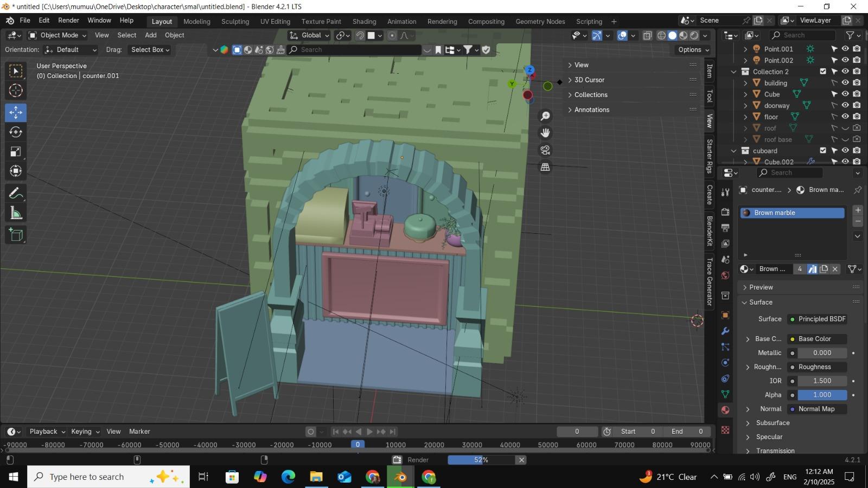Open the Global transform orientation dropdown
868x488 pixels.
point(309,35)
